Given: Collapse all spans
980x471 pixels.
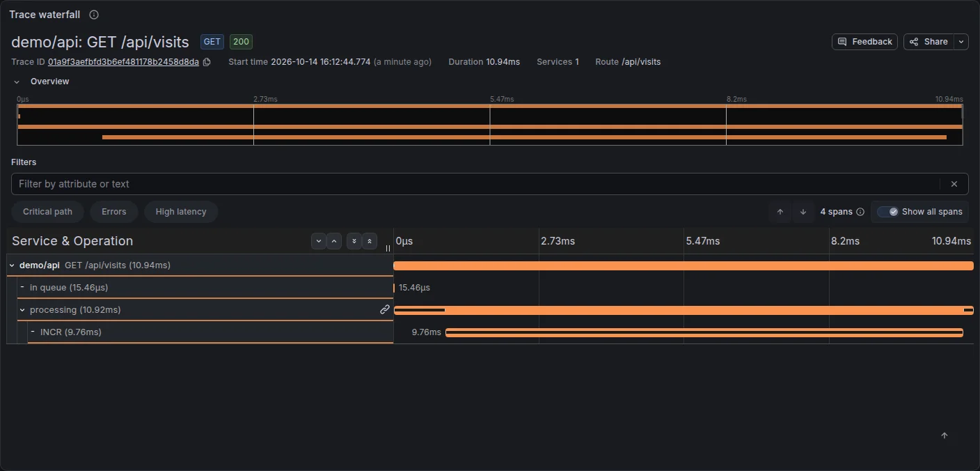Looking at the screenshot, I should (x=370, y=241).
